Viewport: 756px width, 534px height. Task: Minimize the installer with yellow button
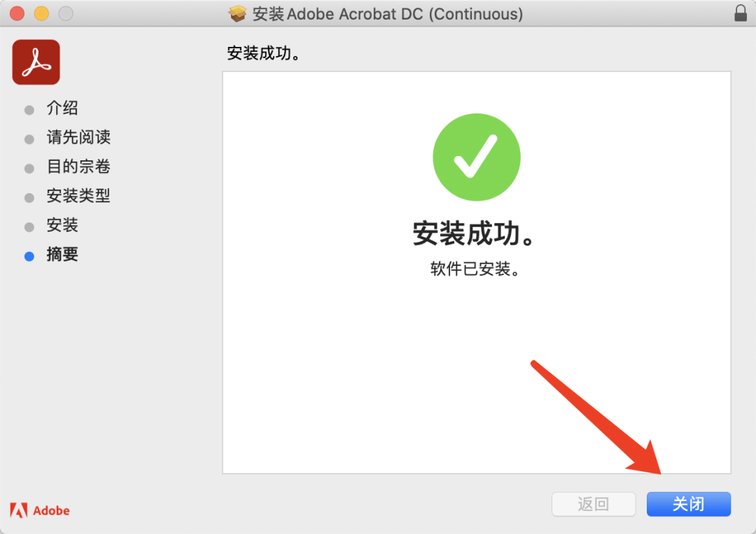pyautogui.click(x=41, y=13)
